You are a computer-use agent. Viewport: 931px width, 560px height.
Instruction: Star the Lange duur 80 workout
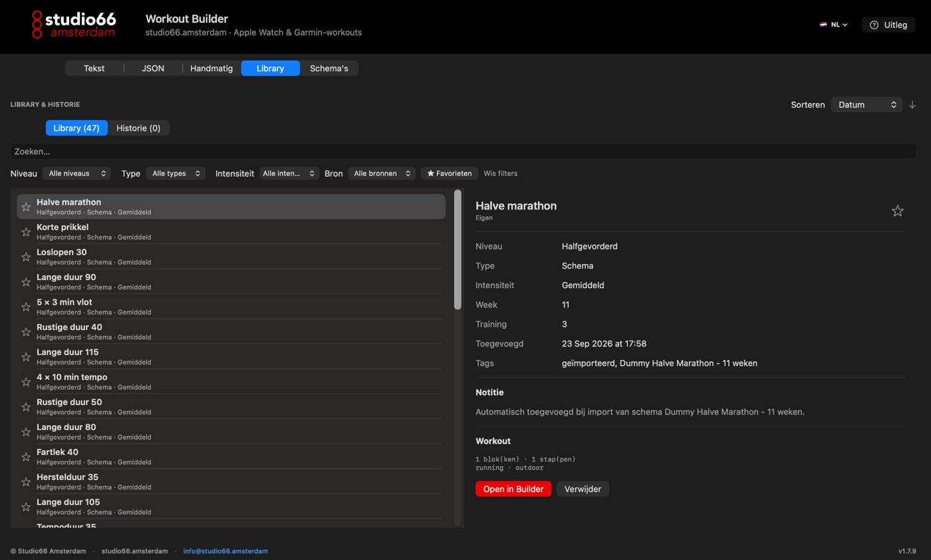[26, 432]
